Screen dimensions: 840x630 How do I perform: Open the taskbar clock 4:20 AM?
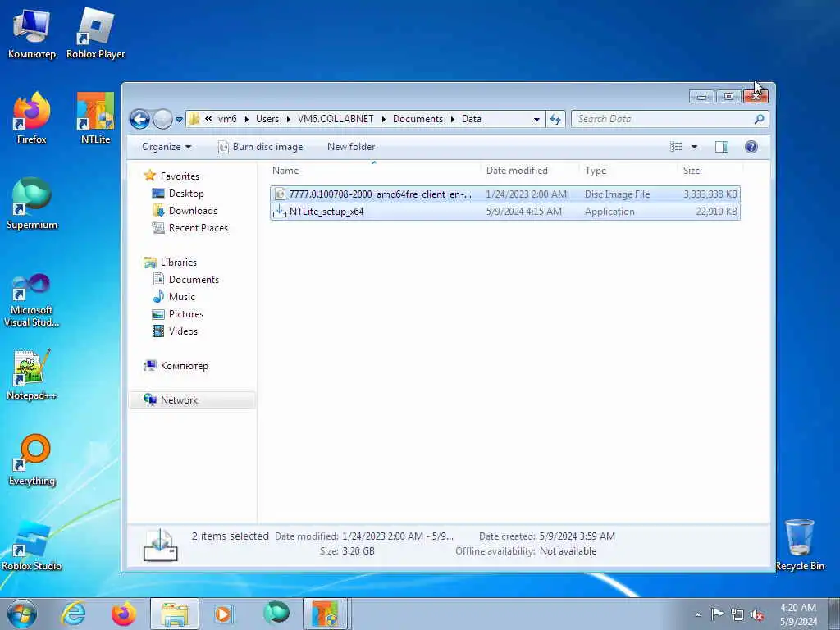798,614
